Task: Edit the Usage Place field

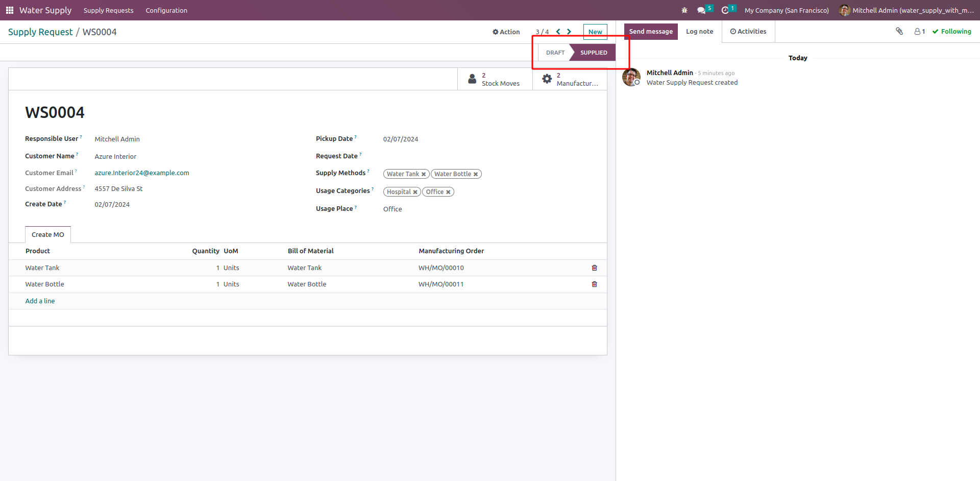Action: tap(393, 209)
